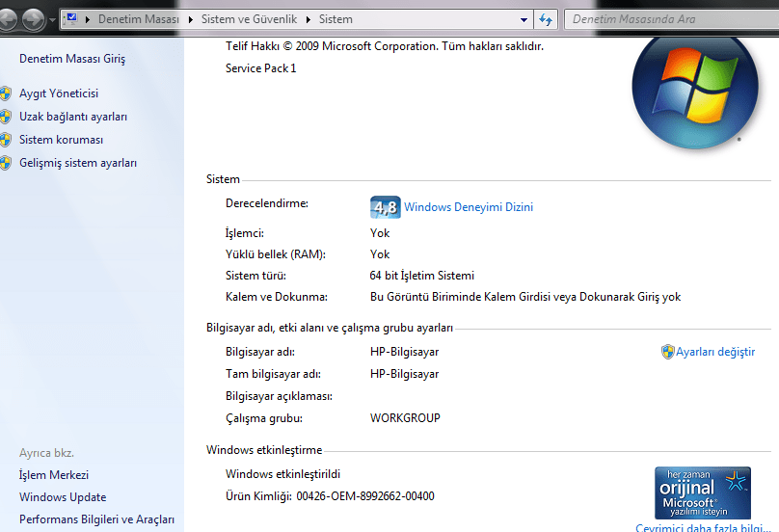779x532 pixels.
Task: Expand arrow after Denetim Masası breadcrumb
Action: click(x=191, y=20)
